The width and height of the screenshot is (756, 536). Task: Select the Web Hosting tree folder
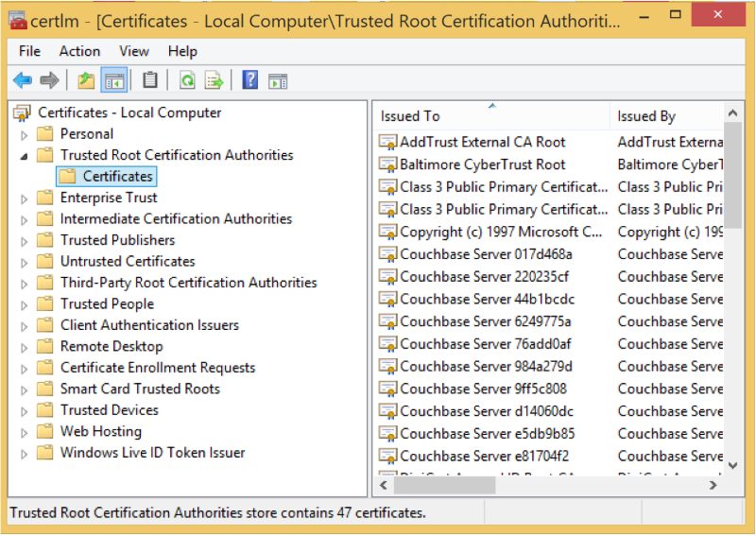pos(100,431)
